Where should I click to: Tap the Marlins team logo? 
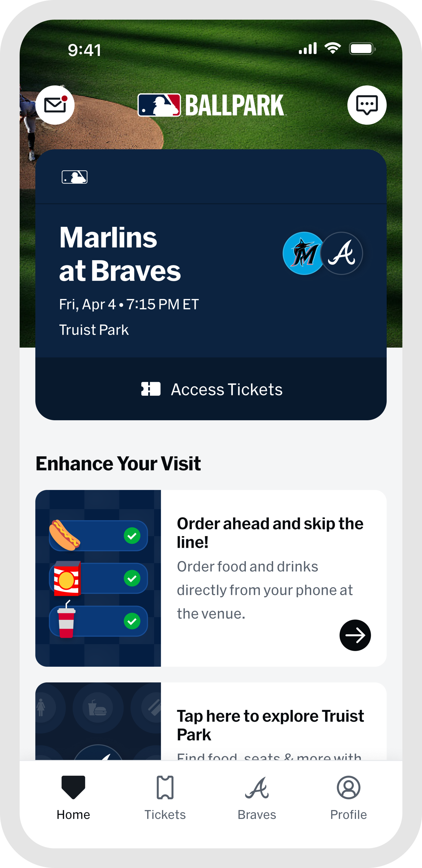click(x=304, y=253)
